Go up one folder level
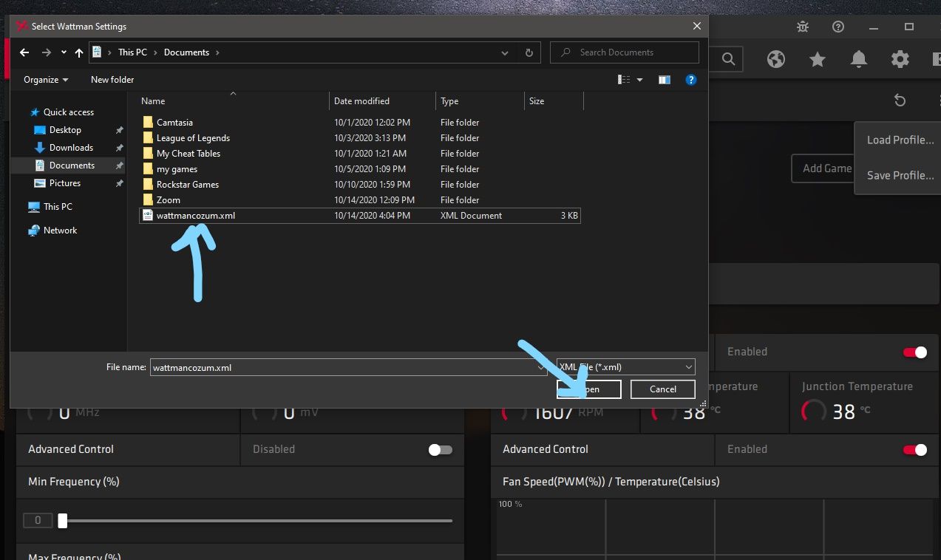The height and width of the screenshot is (560, 941). point(79,52)
